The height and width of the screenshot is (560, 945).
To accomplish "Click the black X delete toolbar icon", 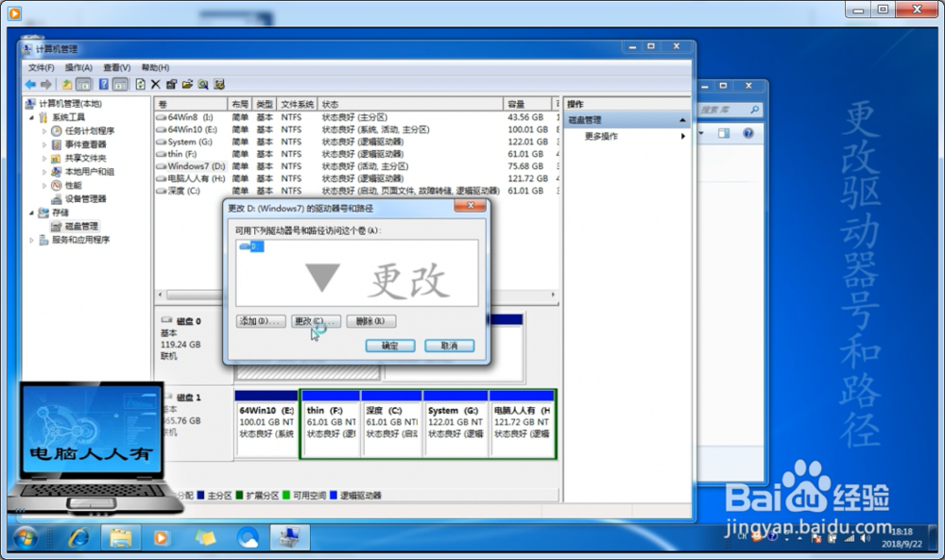I will (x=156, y=84).
